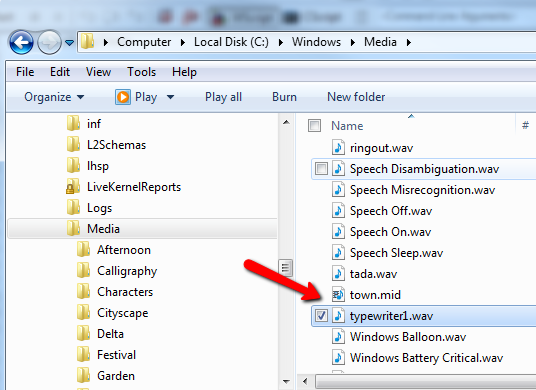Viewport: 536px width, 390px height.
Task: Select the lhsp folder in tree
Action: tap(98, 166)
